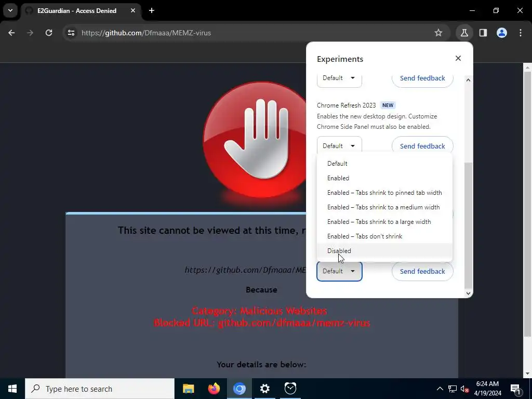Send feedback for Chrome Refresh 2023
Image resolution: width=532 pixels, height=399 pixels.
[x=422, y=146]
